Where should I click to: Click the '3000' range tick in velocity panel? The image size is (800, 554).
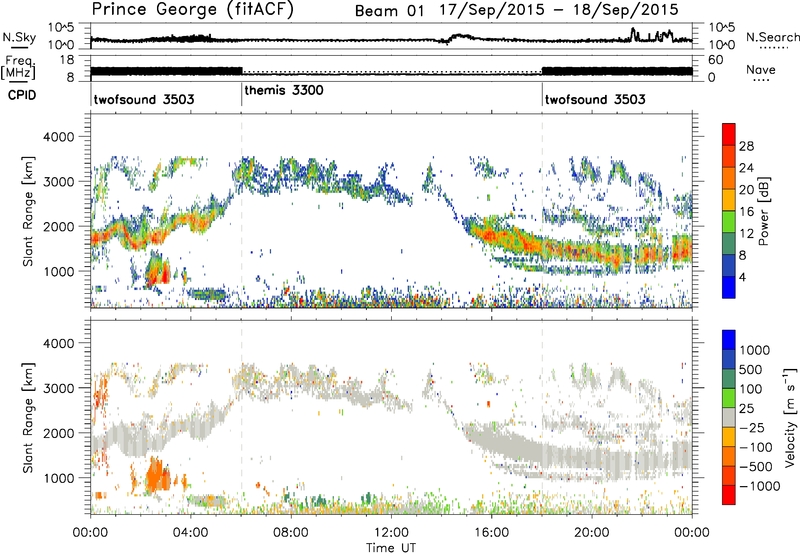pos(61,388)
